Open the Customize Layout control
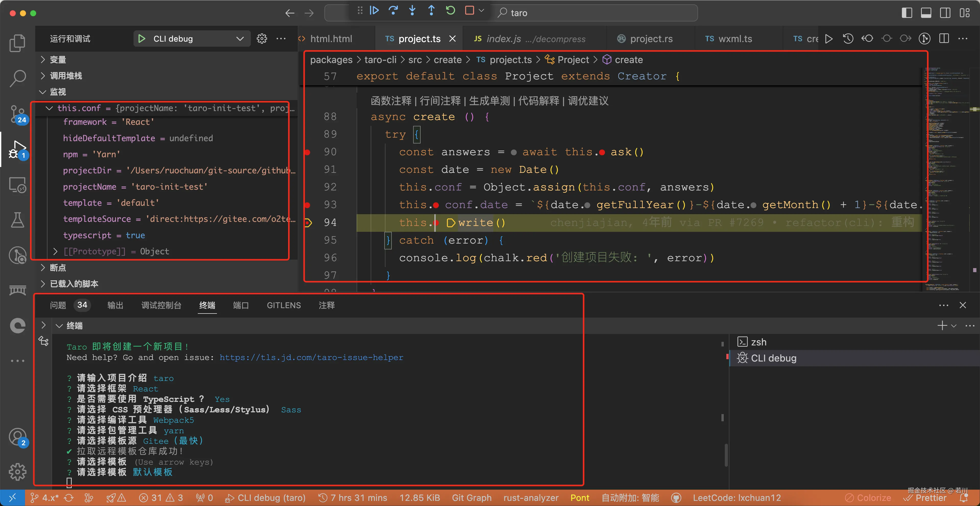 pos(965,13)
